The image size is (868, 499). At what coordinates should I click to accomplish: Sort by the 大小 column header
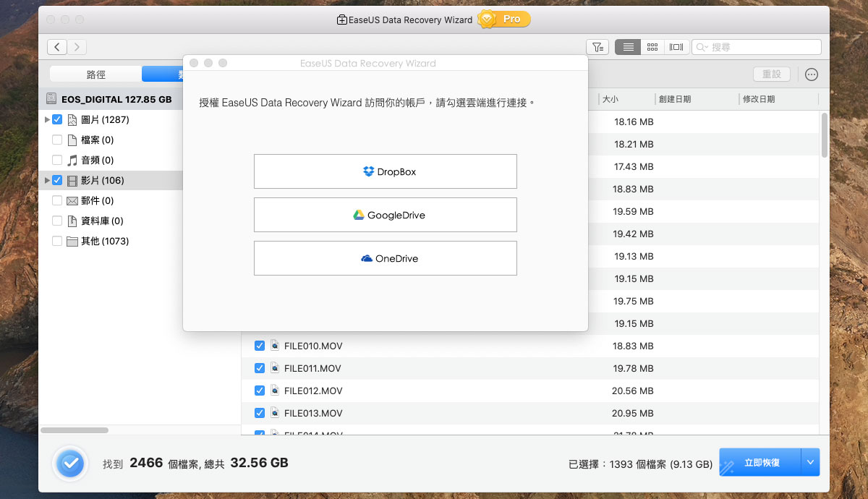610,99
